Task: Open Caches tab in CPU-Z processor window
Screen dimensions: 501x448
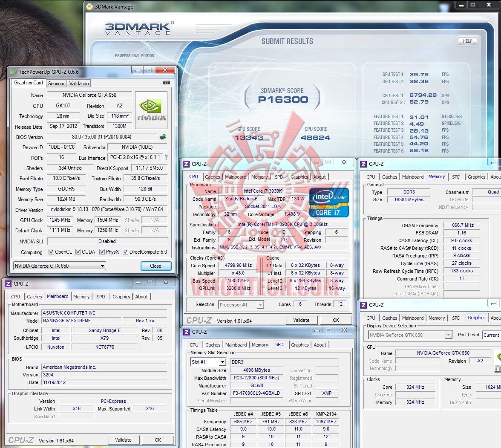Action: point(213,177)
